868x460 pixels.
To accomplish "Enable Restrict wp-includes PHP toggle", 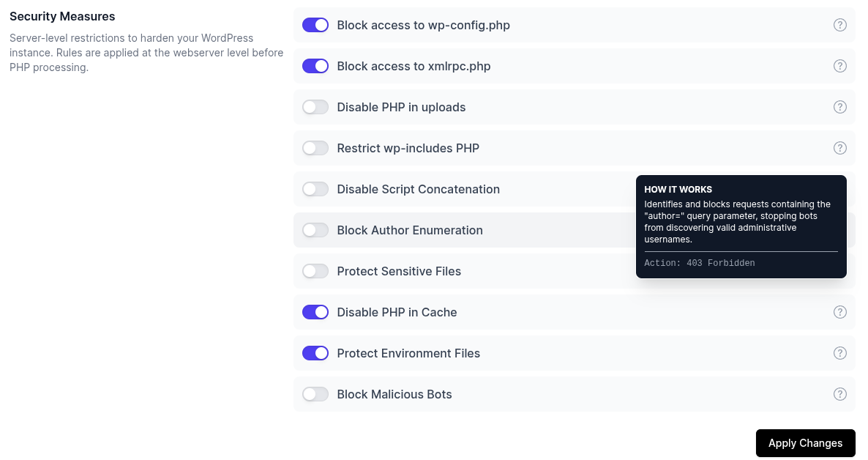I will [315, 148].
